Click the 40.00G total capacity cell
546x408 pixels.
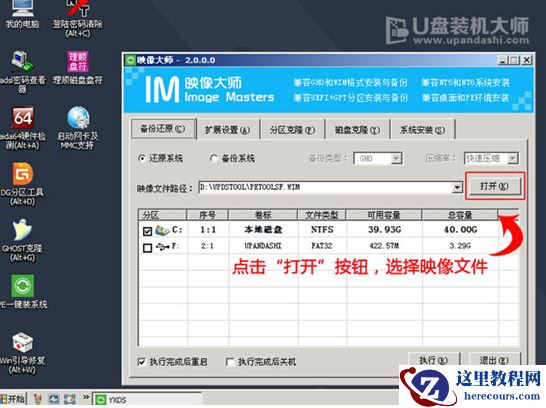460,230
